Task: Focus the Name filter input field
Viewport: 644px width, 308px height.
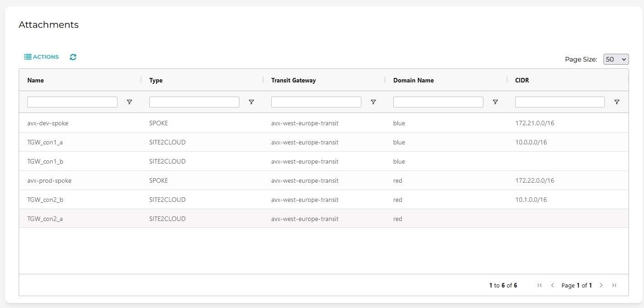Action: (x=72, y=102)
